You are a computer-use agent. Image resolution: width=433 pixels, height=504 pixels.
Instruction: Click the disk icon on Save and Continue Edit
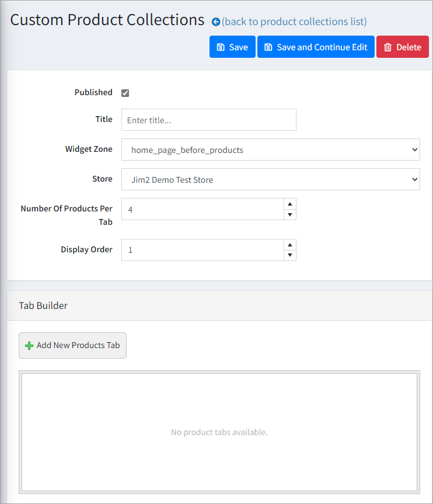268,47
